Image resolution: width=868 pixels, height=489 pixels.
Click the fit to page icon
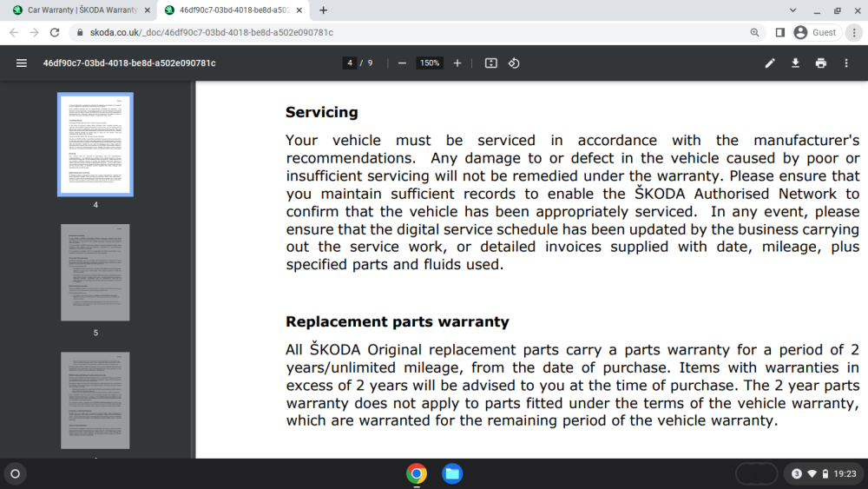(x=491, y=63)
